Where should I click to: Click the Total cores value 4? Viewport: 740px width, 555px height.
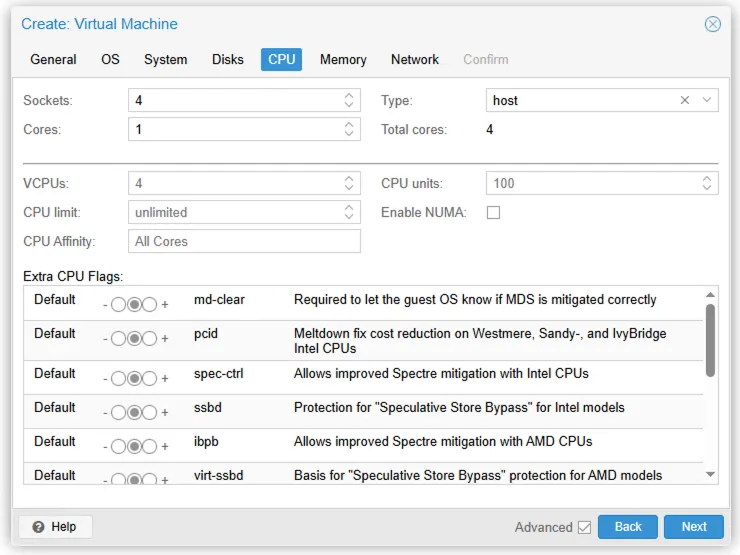(x=490, y=129)
